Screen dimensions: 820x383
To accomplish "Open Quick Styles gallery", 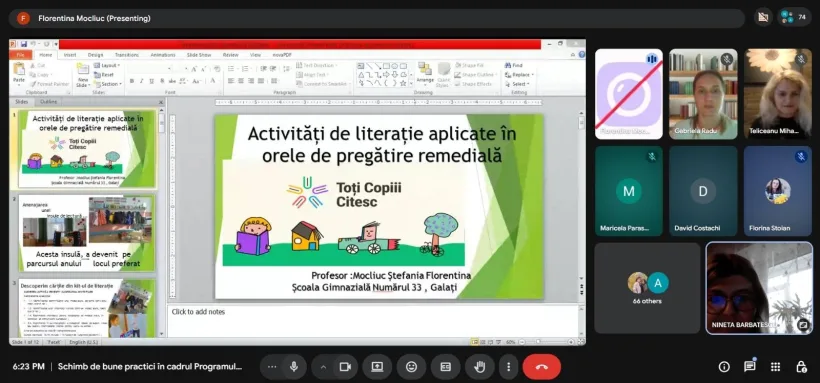I will coord(443,75).
